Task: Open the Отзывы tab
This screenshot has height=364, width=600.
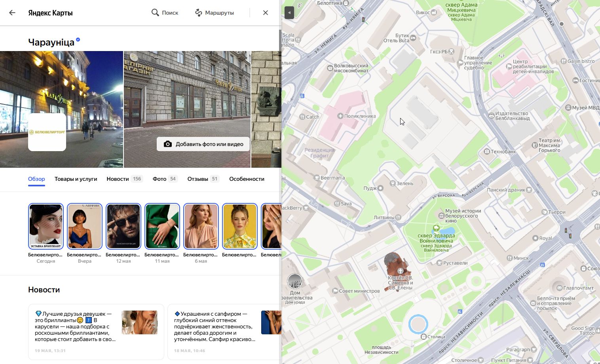Action: click(x=203, y=179)
